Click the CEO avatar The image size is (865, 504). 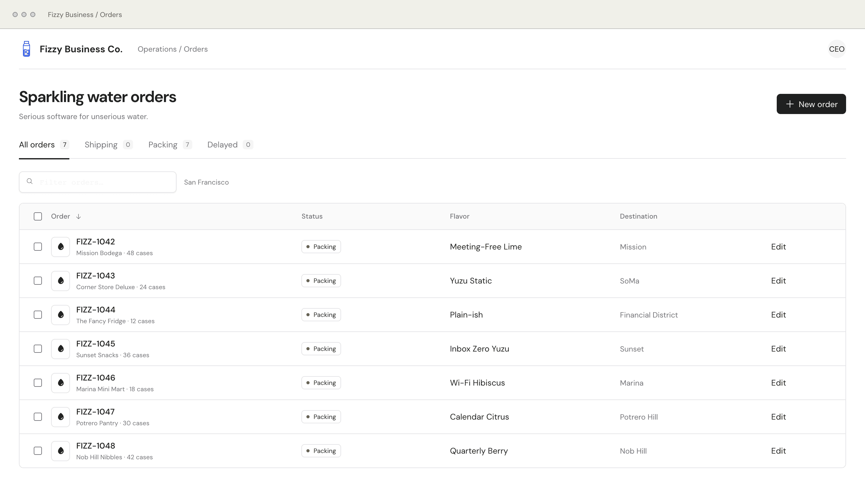(x=837, y=49)
